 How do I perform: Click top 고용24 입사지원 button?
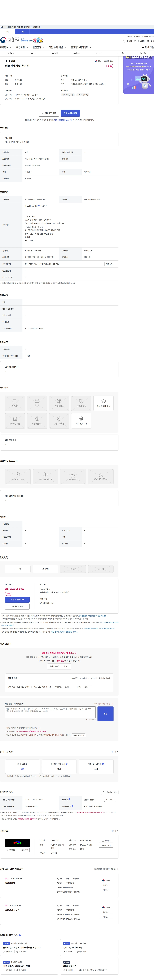point(70,113)
